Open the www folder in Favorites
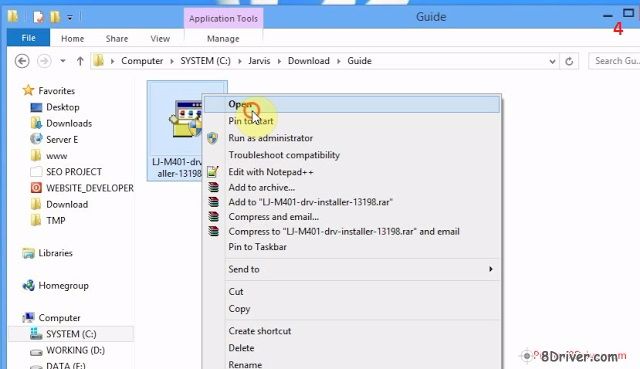The height and width of the screenshot is (369, 640). [56, 156]
